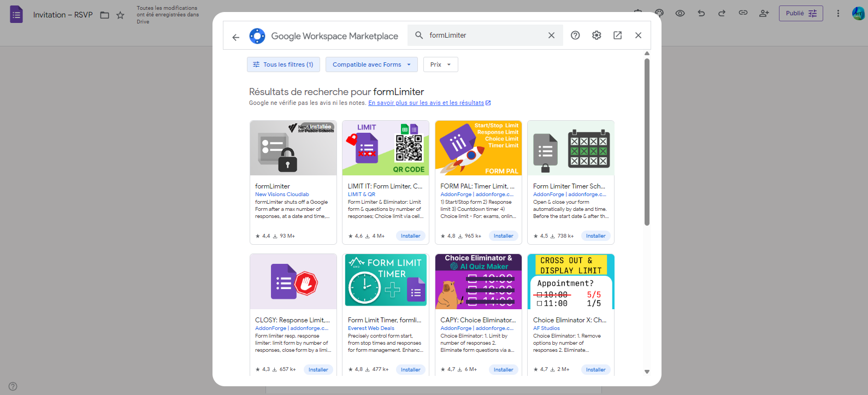Screen dimensions: 868x395
Task: Open Google Forms home via purple logo
Action: (16, 14)
